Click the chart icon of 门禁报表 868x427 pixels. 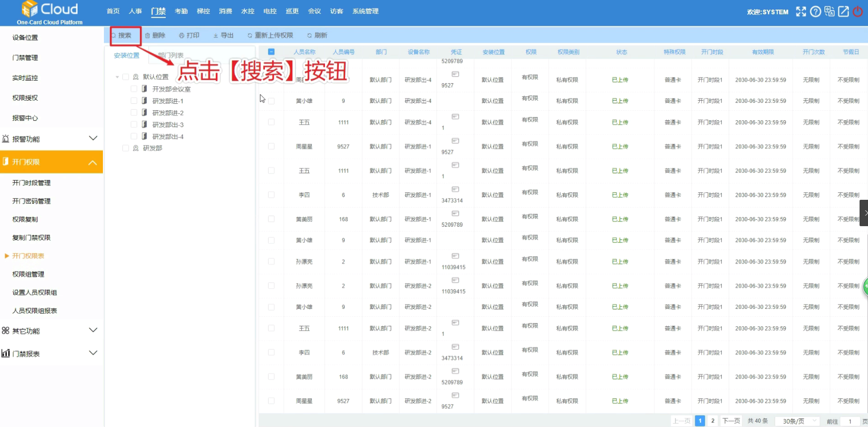tap(6, 353)
